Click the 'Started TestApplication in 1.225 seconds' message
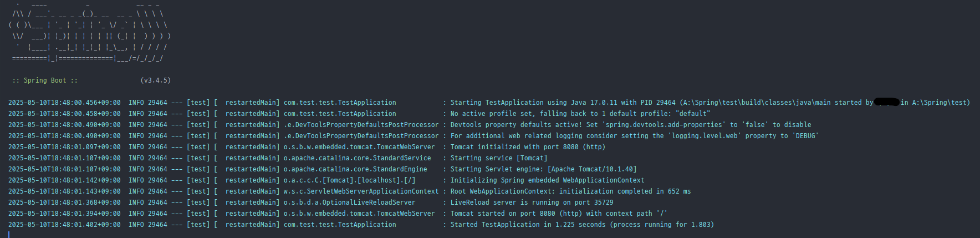Image resolution: width=980 pixels, height=238 pixels. (x=582, y=225)
